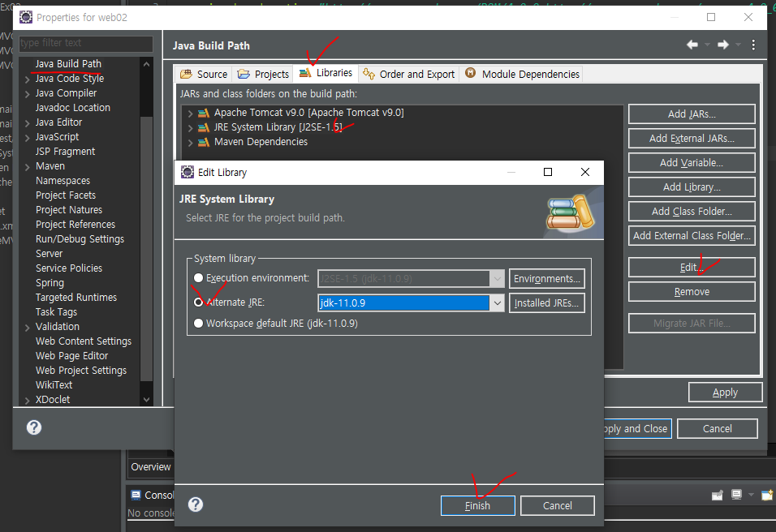Viewport: 776px width, 532px height.
Task: Click the preferences tree scroll up arrow
Action: coord(146,64)
